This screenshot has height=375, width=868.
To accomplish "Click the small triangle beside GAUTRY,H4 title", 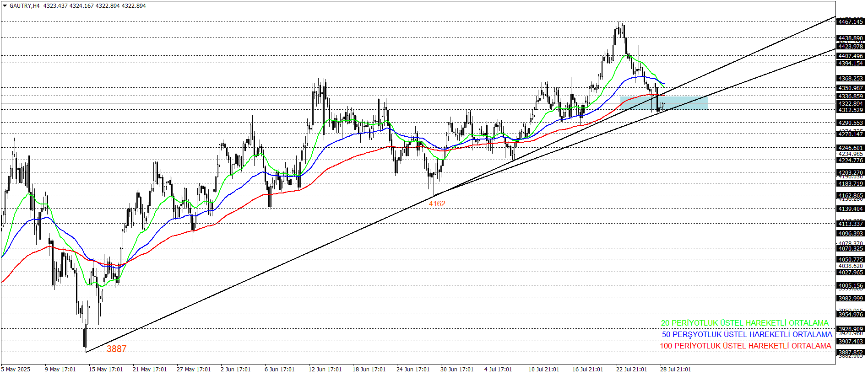I will point(5,6).
